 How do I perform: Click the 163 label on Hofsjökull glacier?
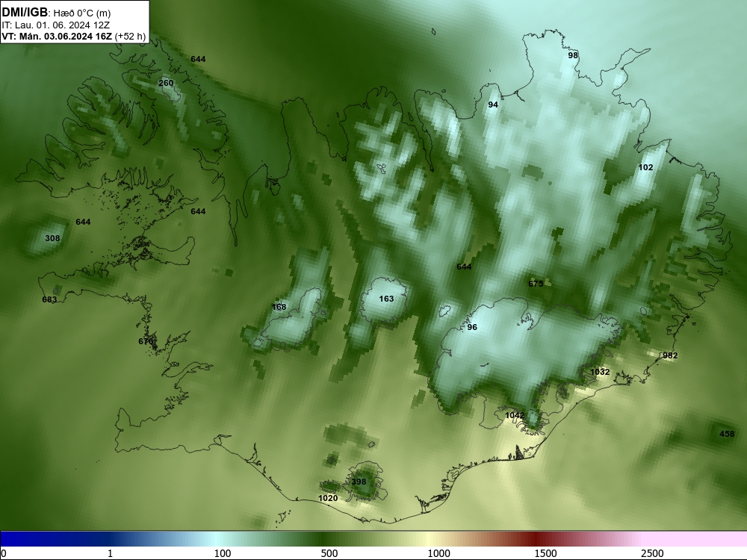(x=386, y=299)
